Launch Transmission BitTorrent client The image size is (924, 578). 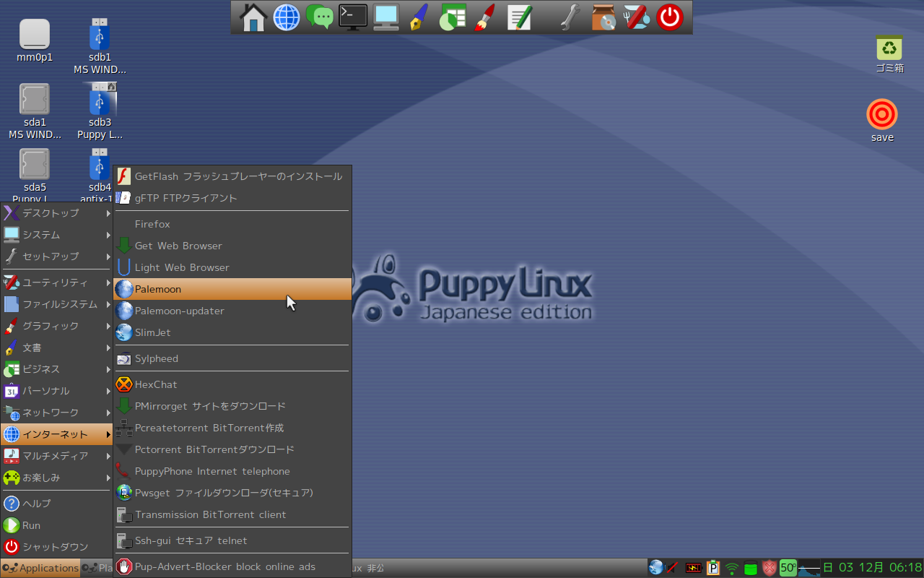tap(232, 514)
